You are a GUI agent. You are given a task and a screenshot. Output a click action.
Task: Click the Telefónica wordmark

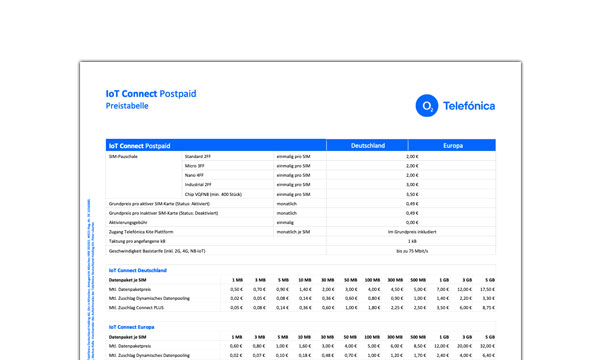pyautogui.click(x=469, y=106)
